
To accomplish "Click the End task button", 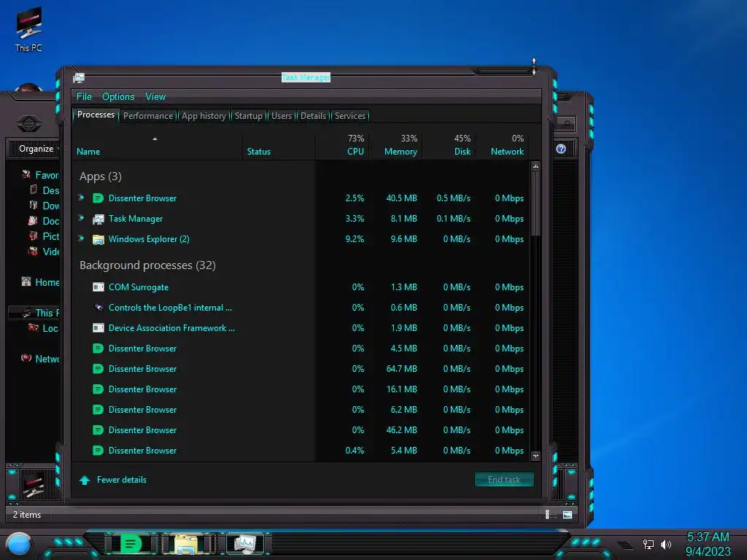I will pyautogui.click(x=504, y=480).
